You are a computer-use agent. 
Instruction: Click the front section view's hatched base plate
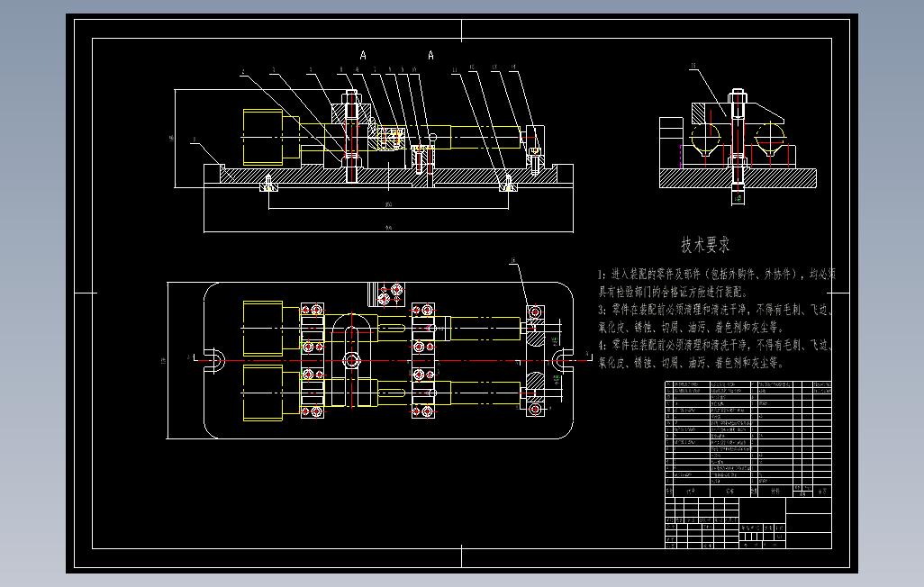(388, 176)
